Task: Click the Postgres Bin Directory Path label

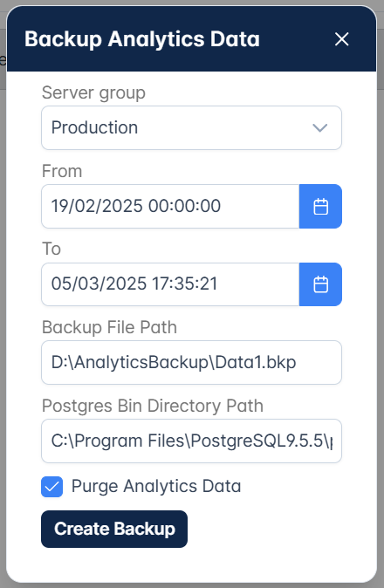Action: click(153, 407)
